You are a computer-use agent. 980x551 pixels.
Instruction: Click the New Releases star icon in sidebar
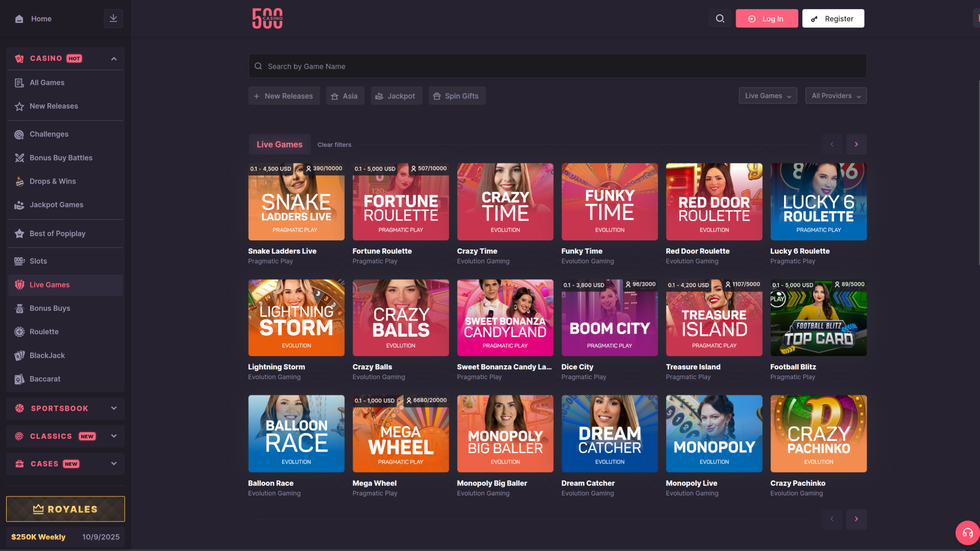tap(19, 106)
